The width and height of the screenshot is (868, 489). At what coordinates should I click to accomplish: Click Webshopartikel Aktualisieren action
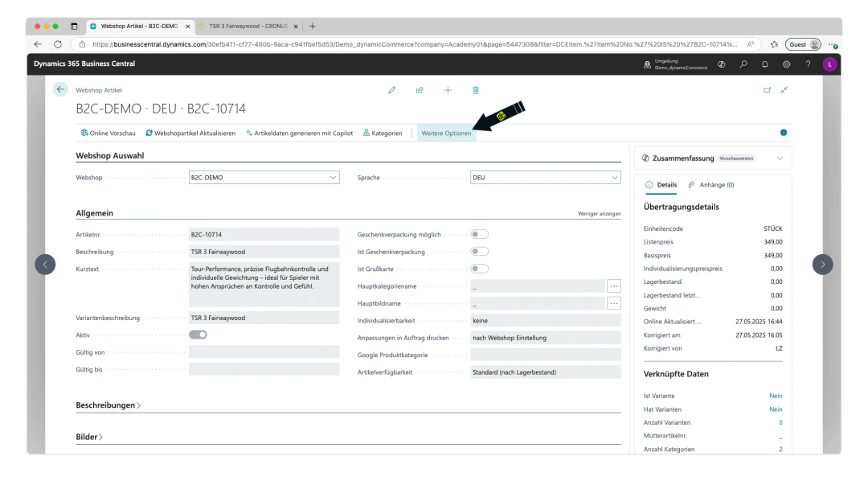190,133
